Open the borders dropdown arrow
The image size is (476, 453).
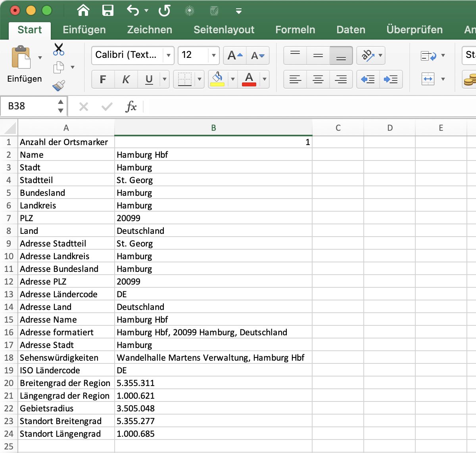[200, 79]
